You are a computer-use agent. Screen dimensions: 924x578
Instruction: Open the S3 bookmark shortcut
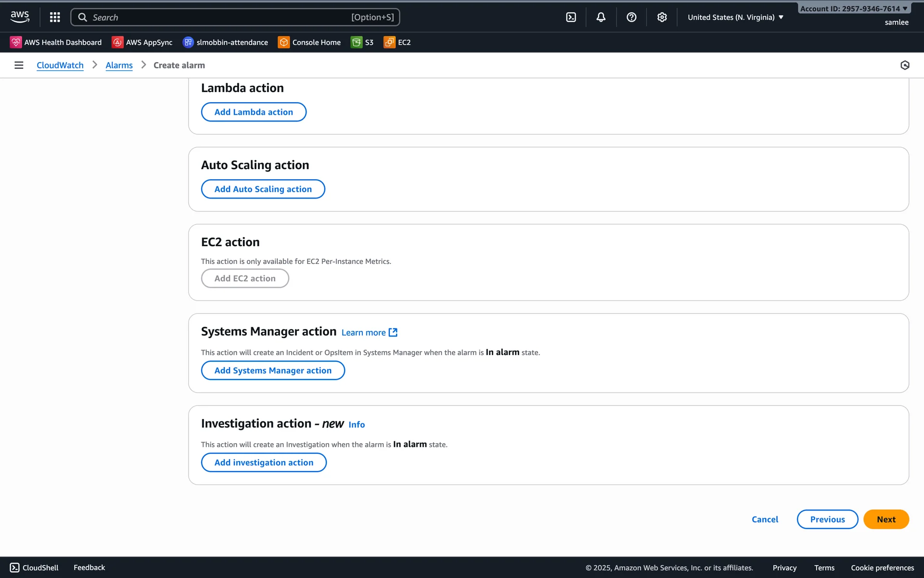[362, 42]
